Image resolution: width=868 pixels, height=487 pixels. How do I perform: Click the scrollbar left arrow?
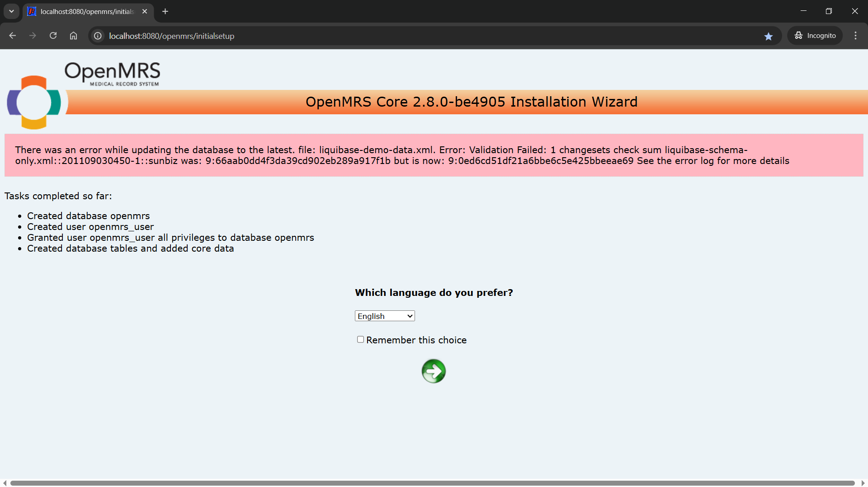pyautogui.click(x=5, y=483)
